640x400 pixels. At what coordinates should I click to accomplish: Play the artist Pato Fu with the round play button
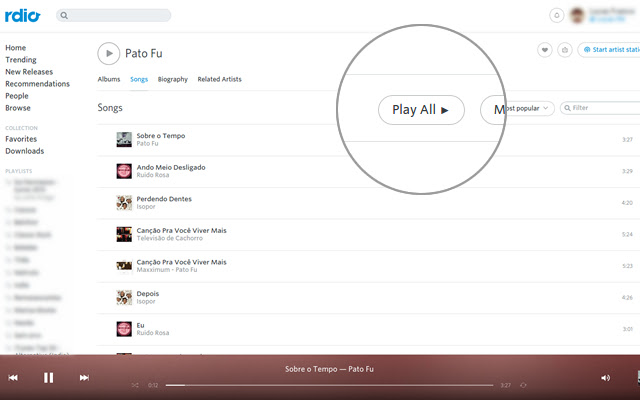(x=109, y=53)
